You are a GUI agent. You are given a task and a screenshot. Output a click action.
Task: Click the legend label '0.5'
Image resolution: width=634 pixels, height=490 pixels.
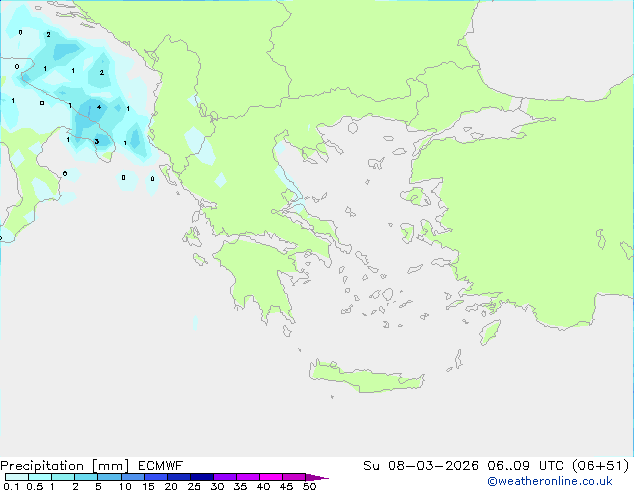35,486
